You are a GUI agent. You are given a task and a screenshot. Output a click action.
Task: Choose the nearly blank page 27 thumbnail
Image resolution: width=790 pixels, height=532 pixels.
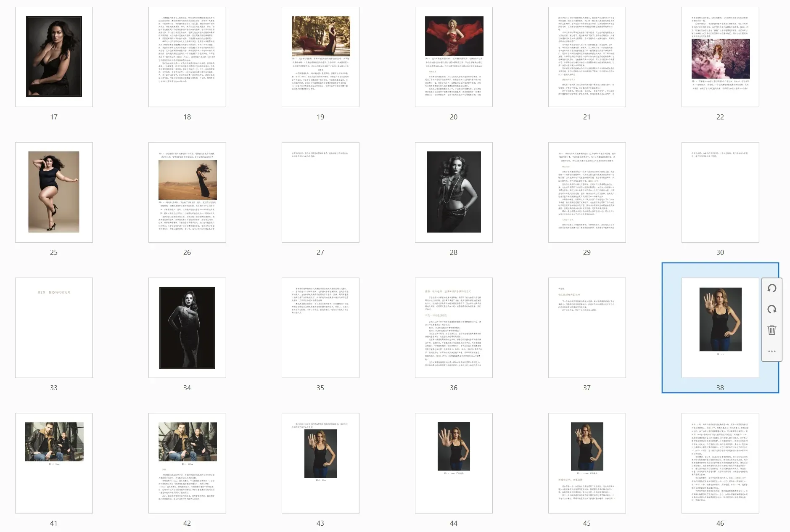pyautogui.click(x=320, y=192)
